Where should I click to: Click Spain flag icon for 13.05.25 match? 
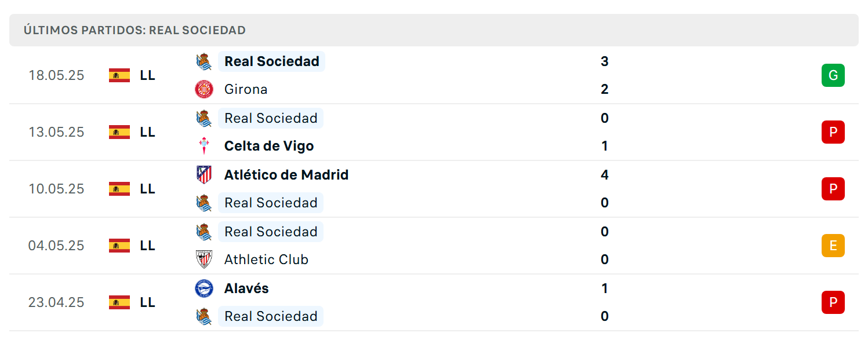[x=119, y=132]
